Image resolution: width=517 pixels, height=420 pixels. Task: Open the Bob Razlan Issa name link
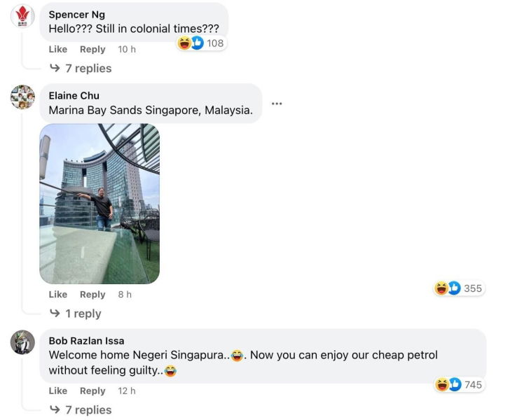(86, 341)
